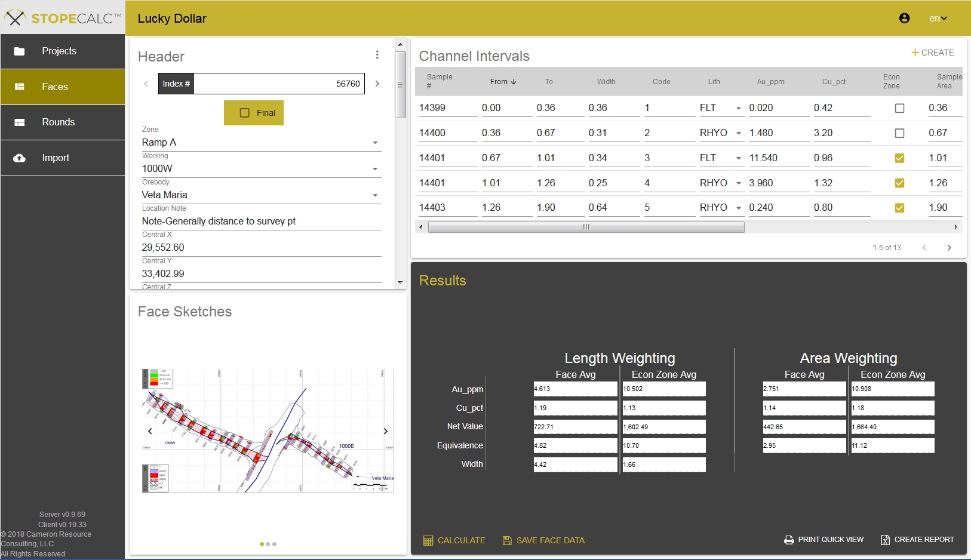This screenshot has width=971, height=560.
Task: Go to next face index arrow
Action: (377, 84)
